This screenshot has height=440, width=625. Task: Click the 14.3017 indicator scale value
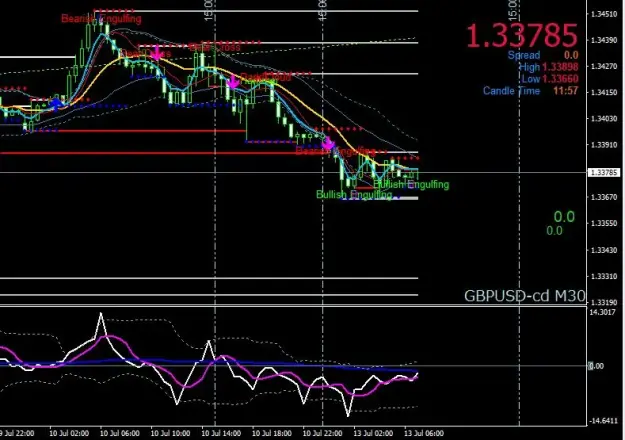tap(602, 312)
